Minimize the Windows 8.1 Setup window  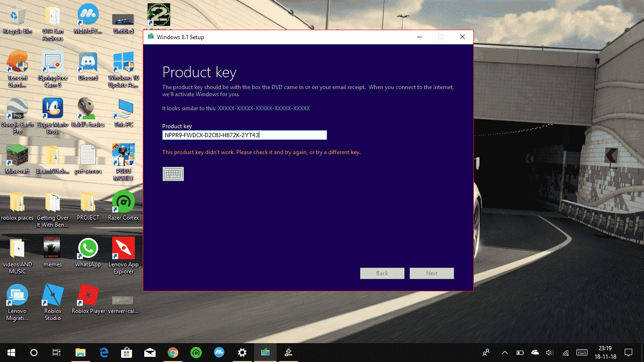click(x=419, y=37)
